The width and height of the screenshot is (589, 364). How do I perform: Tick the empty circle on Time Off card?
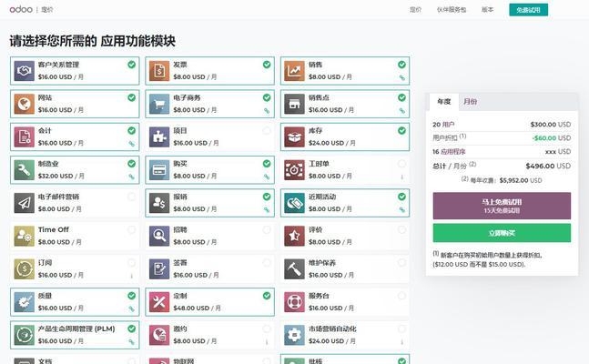pyautogui.click(x=131, y=230)
